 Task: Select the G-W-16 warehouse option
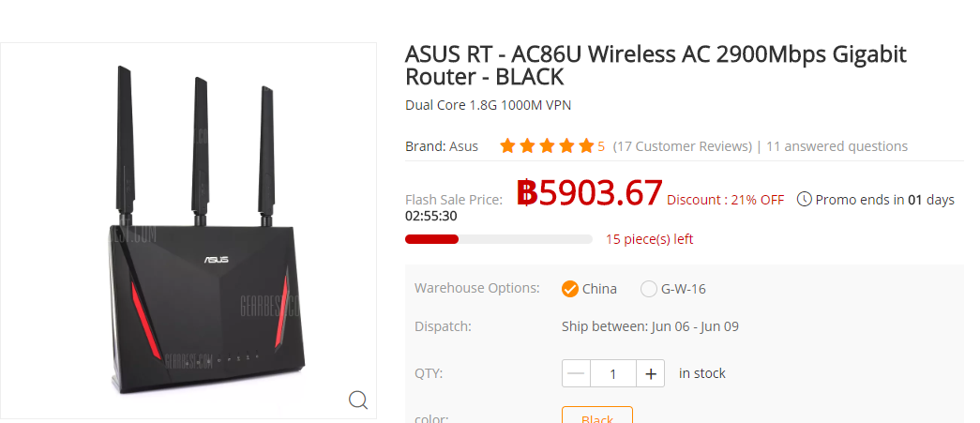(649, 289)
